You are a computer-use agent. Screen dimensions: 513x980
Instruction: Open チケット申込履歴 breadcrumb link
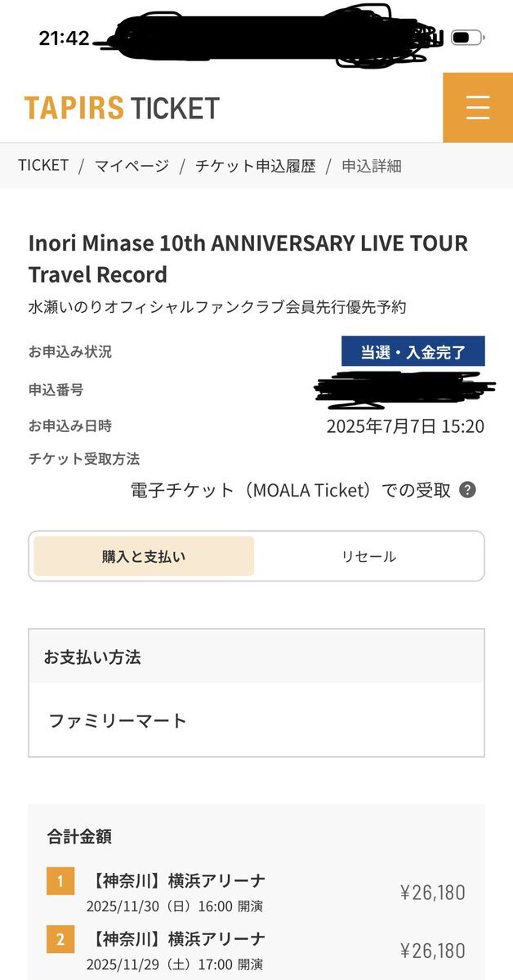255,166
